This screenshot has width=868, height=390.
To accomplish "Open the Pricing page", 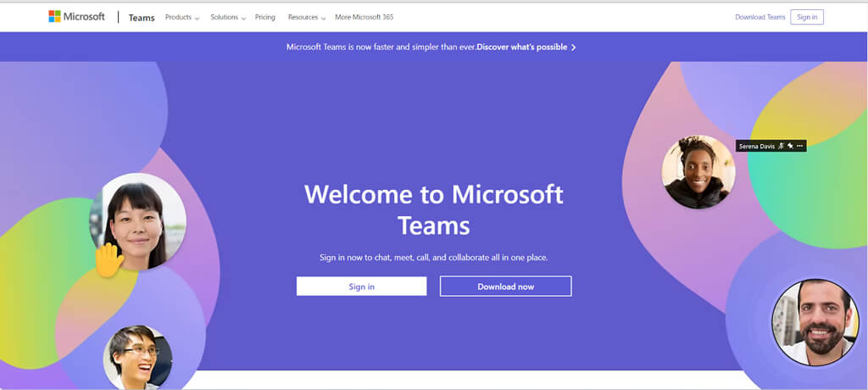I will click(265, 17).
